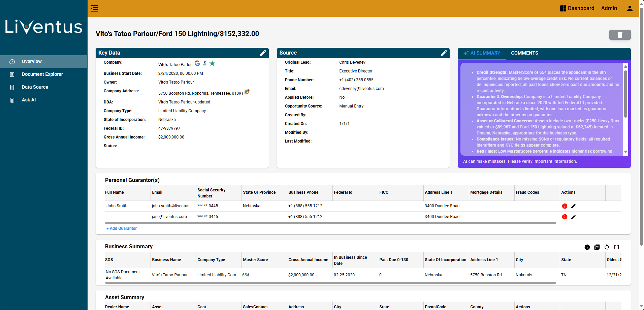This screenshot has width=644, height=310.
Task: Open Document Explorer in the sidebar
Action: (43, 74)
